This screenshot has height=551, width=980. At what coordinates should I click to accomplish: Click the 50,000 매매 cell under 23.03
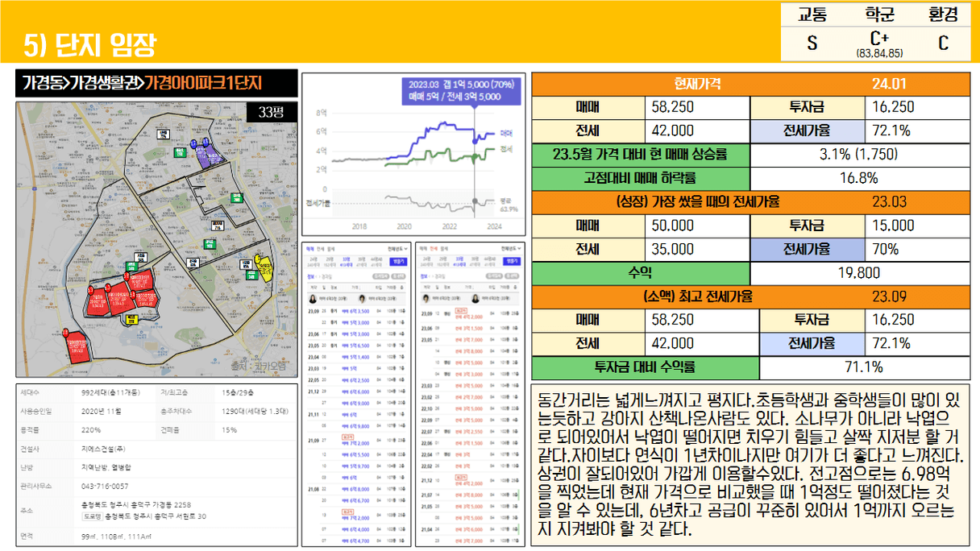(698, 226)
